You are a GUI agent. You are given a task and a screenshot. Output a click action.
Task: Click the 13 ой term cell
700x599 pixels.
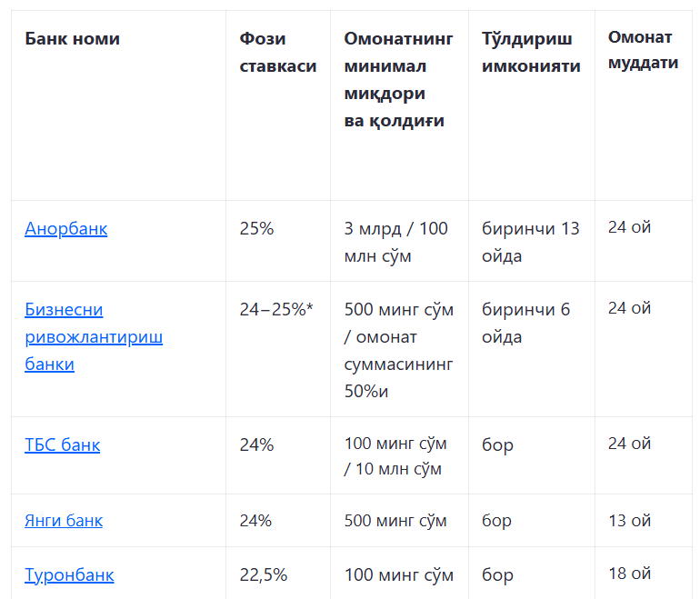coord(629,521)
